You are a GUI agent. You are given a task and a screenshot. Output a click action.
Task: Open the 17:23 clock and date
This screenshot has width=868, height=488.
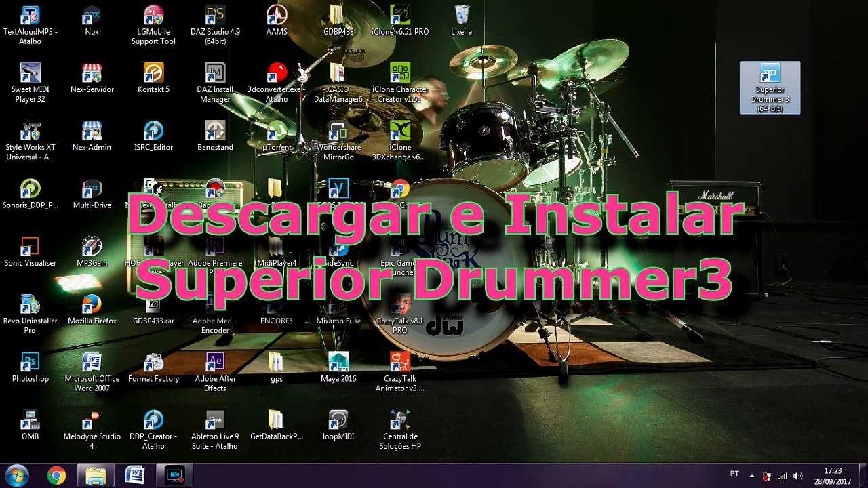click(833, 476)
